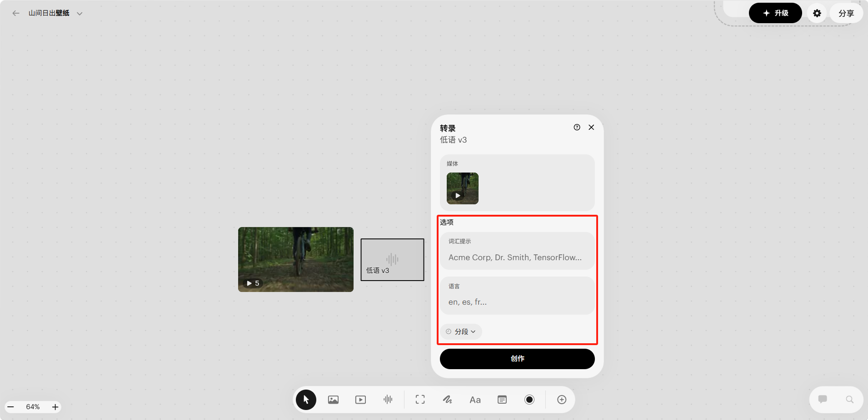Screen dimensions: 868x420
Task: Open search with magnifier icon
Action: (849, 400)
